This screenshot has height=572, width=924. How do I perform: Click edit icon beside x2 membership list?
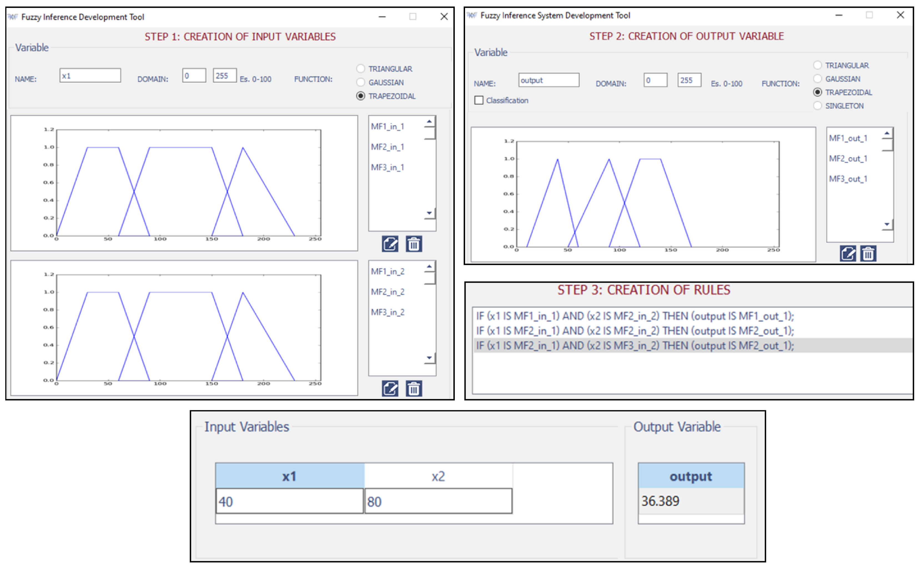[x=390, y=389]
